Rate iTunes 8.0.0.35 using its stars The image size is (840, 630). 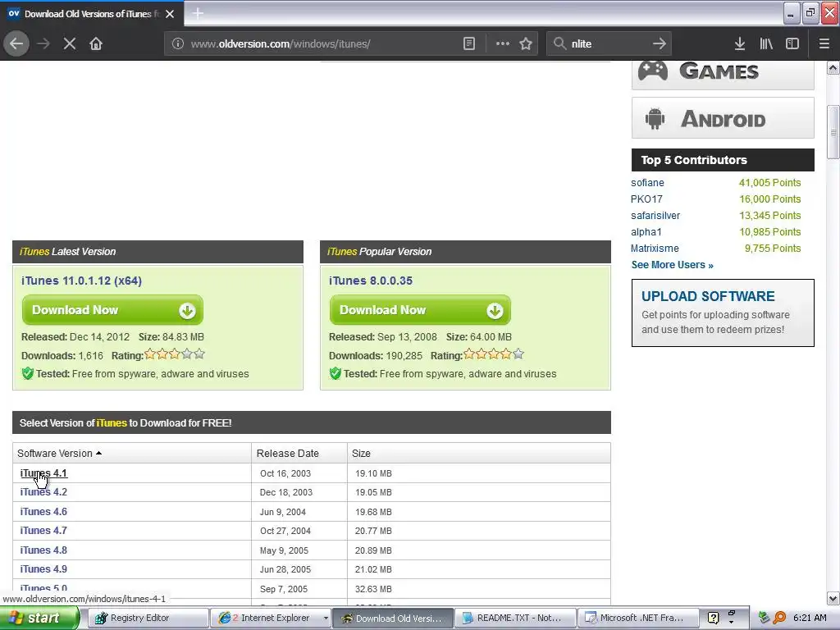point(493,354)
